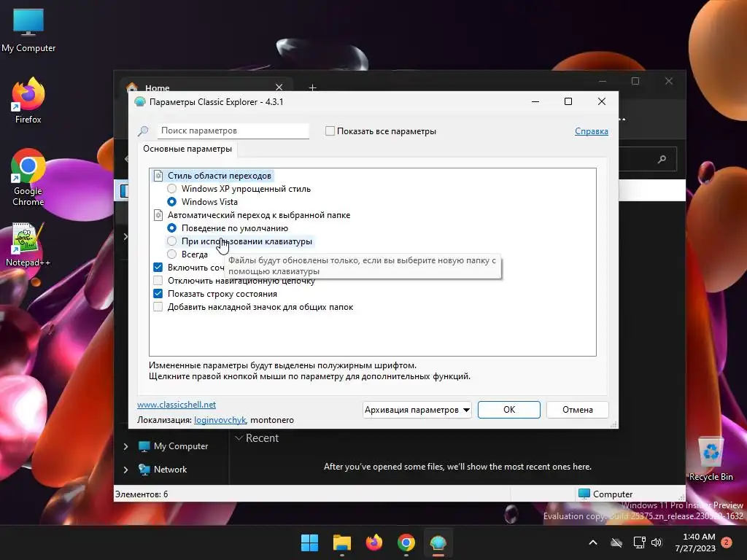Click into the Поиск параметров search field

pyautogui.click(x=233, y=131)
